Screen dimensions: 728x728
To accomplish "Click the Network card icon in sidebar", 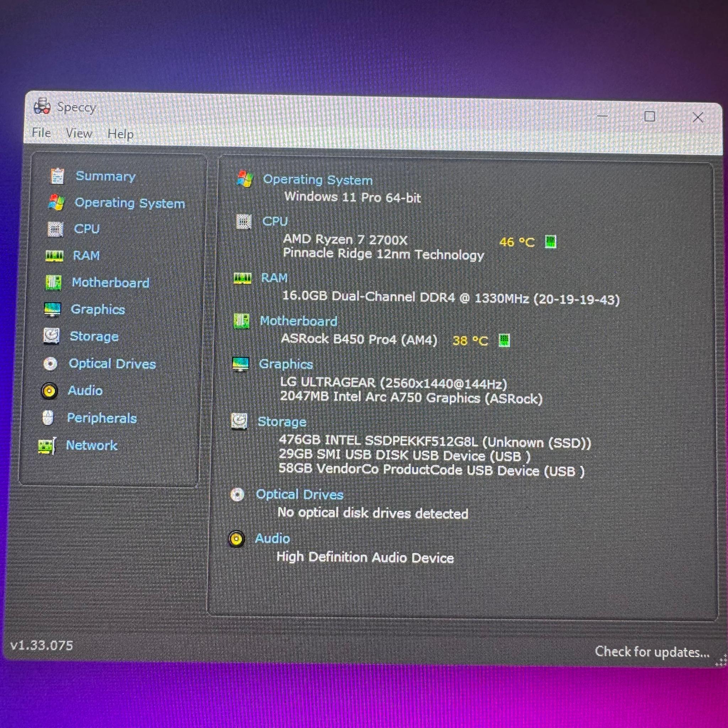I will tap(47, 446).
